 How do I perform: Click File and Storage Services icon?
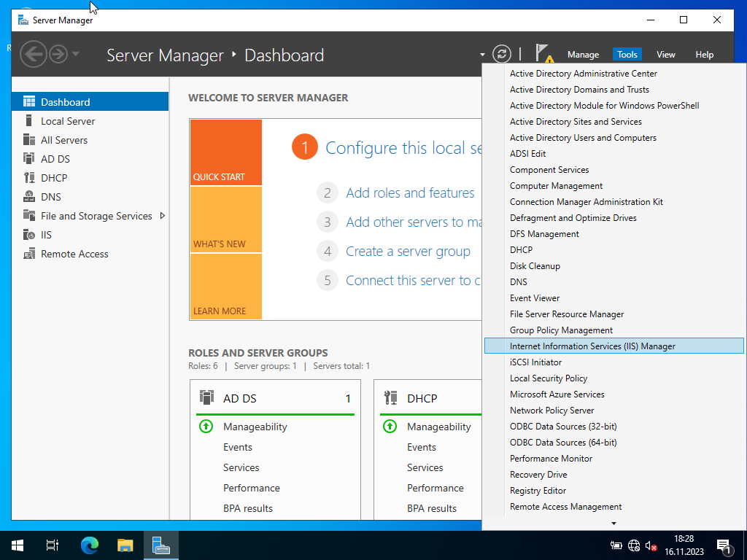click(29, 216)
